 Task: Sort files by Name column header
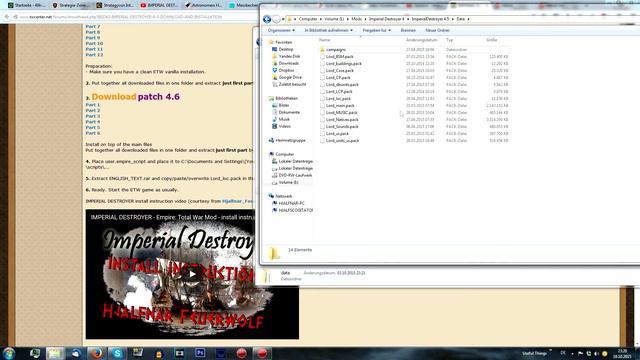pyautogui.click(x=324, y=40)
